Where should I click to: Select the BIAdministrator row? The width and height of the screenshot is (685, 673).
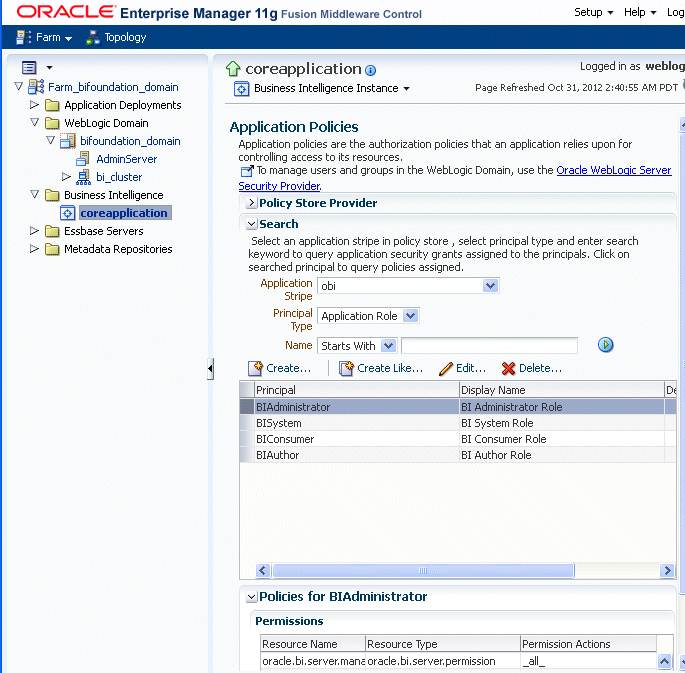[x=457, y=407]
